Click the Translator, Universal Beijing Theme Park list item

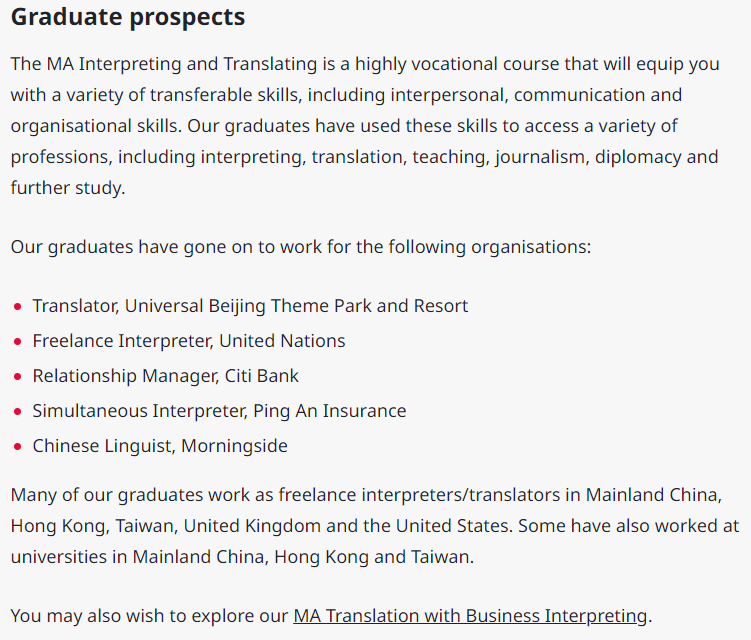250,306
